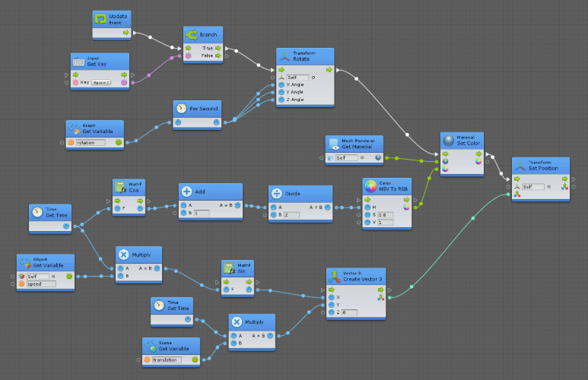The image size is (588, 380).
Task: Click the Per Second clock icon
Action: coord(182,109)
